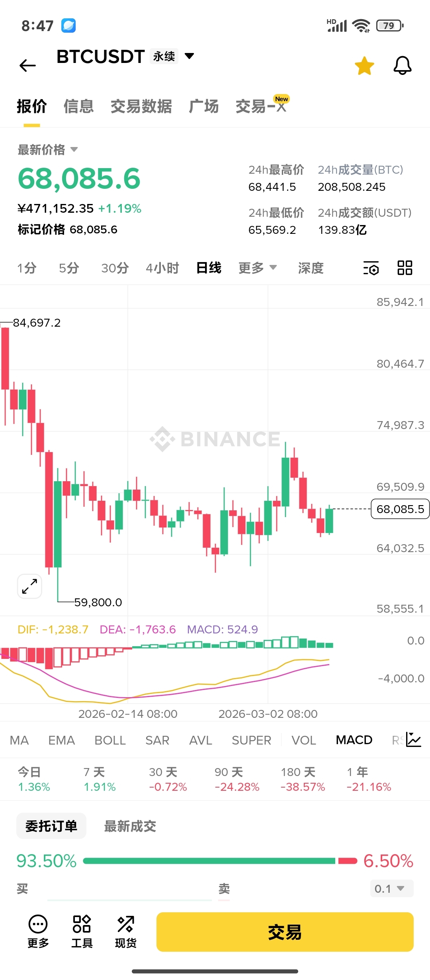
Task: Switch to the 交易数据 tab
Action: click(141, 106)
